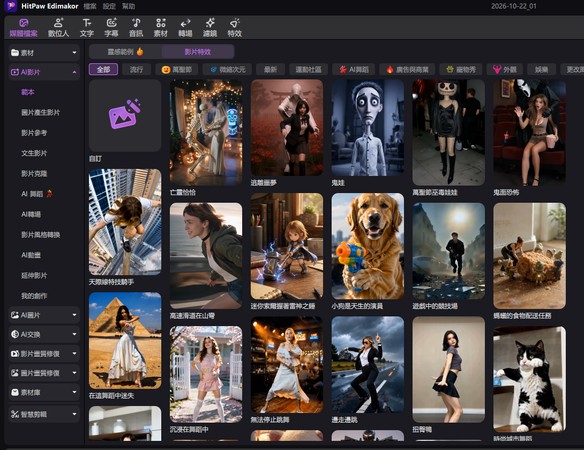Expand the 素材 sidebar section arrow

[x=74, y=53]
